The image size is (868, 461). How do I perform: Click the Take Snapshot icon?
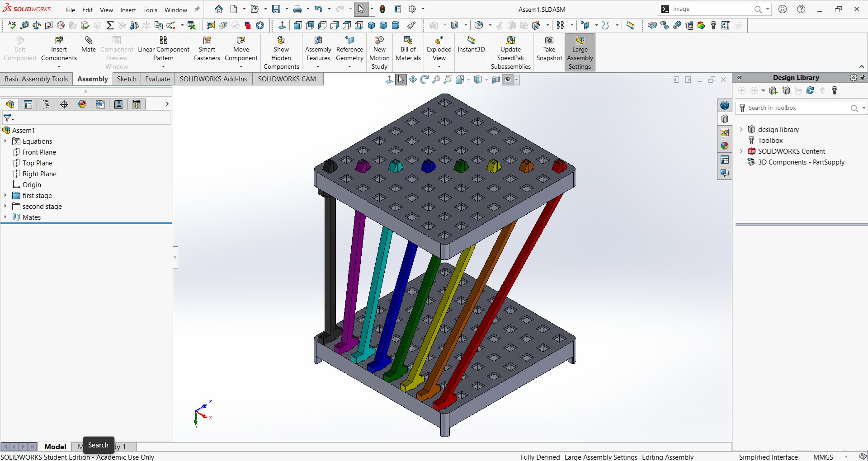point(549,41)
